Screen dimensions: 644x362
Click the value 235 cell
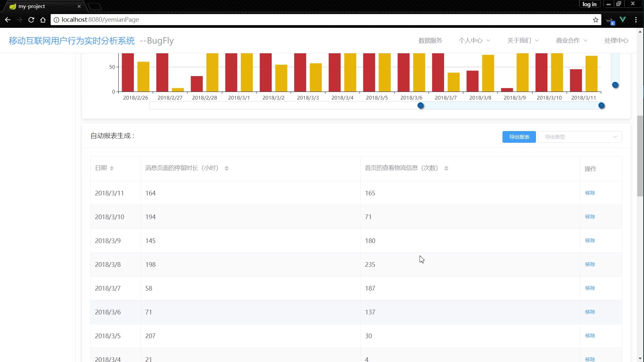[470, 264]
